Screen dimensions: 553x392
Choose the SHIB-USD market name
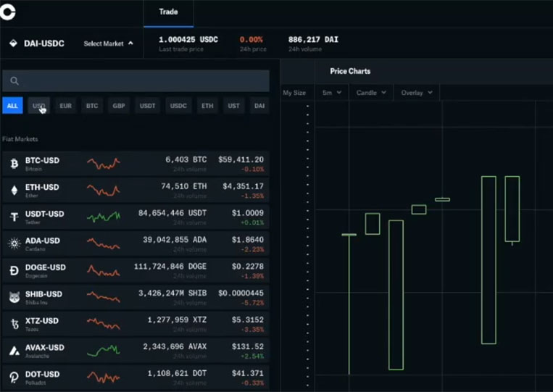click(43, 294)
